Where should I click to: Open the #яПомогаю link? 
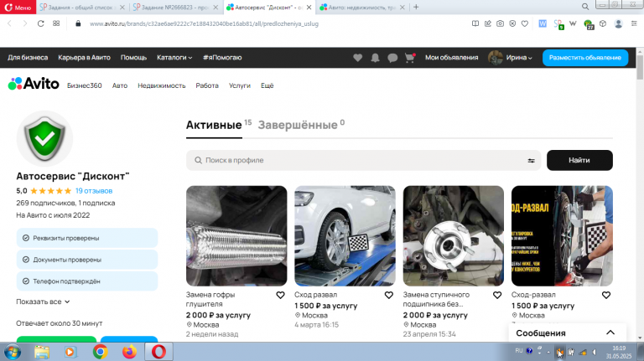click(222, 58)
